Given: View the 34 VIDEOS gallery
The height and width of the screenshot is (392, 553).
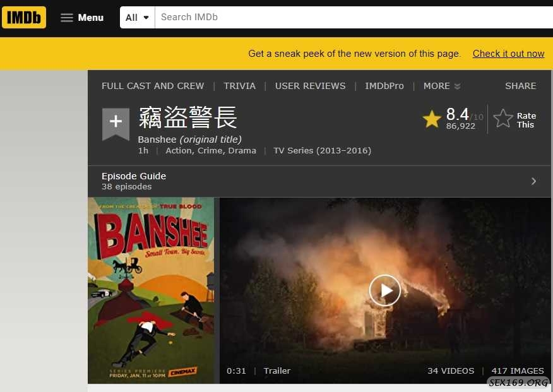Looking at the screenshot, I should coord(451,371).
